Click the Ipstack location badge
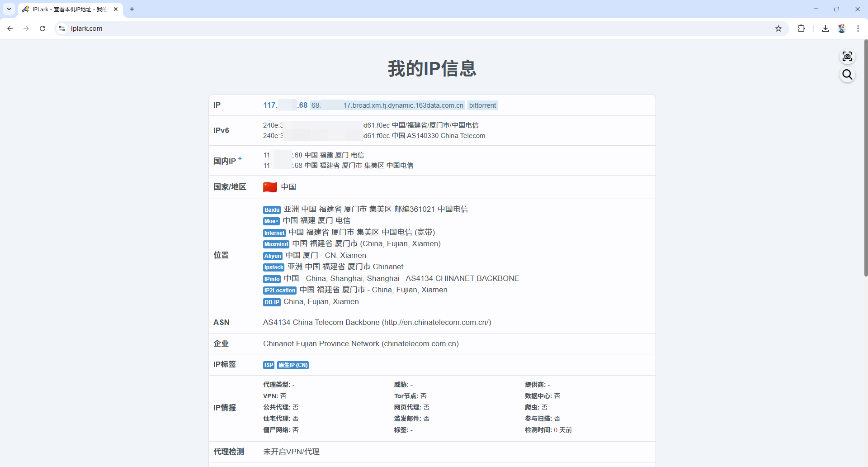The image size is (868, 467). tap(274, 267)
